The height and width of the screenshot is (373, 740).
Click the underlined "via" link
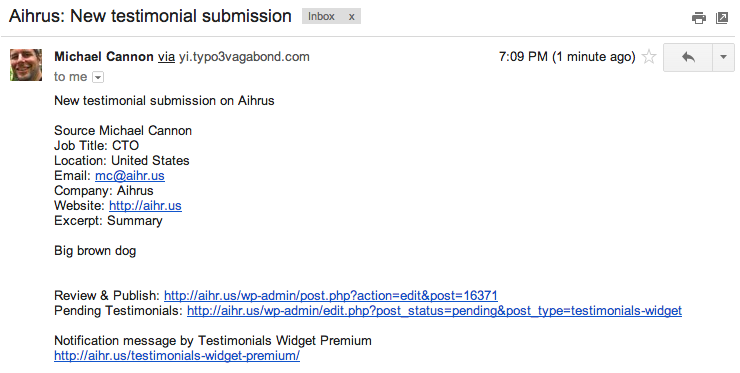pyautogui.click(x=166, y=57)
